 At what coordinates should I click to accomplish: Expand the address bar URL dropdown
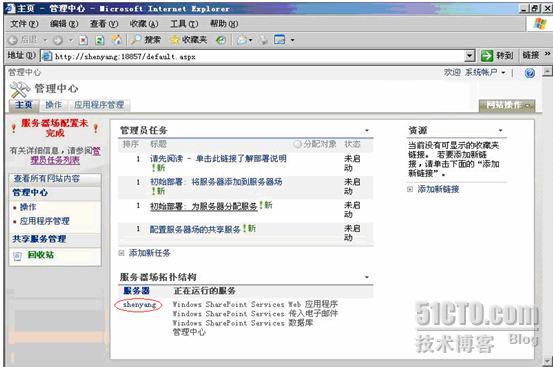point(469,56)
